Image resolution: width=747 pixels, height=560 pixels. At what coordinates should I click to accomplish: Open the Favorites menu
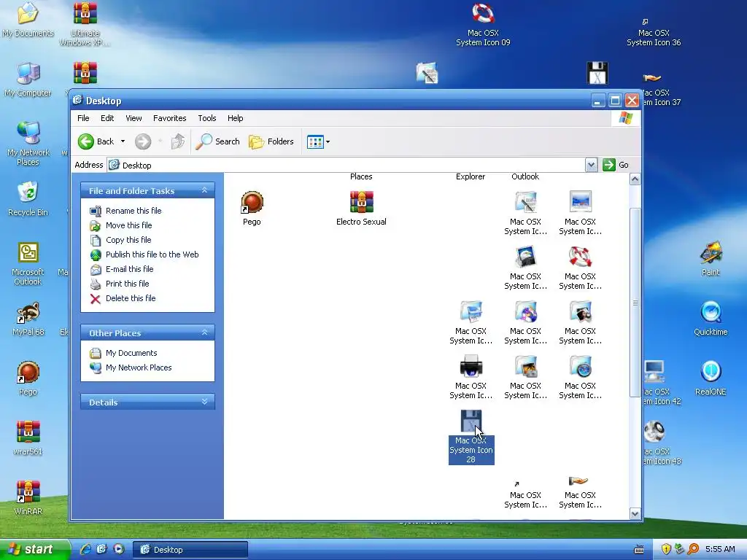tap(169, 118)
